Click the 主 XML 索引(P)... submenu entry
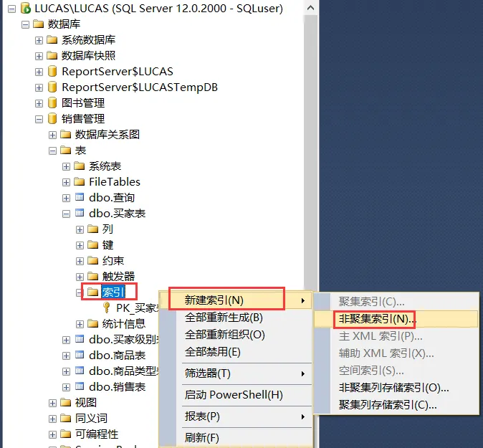The image size is (483, 448). (x=396, y=336)
